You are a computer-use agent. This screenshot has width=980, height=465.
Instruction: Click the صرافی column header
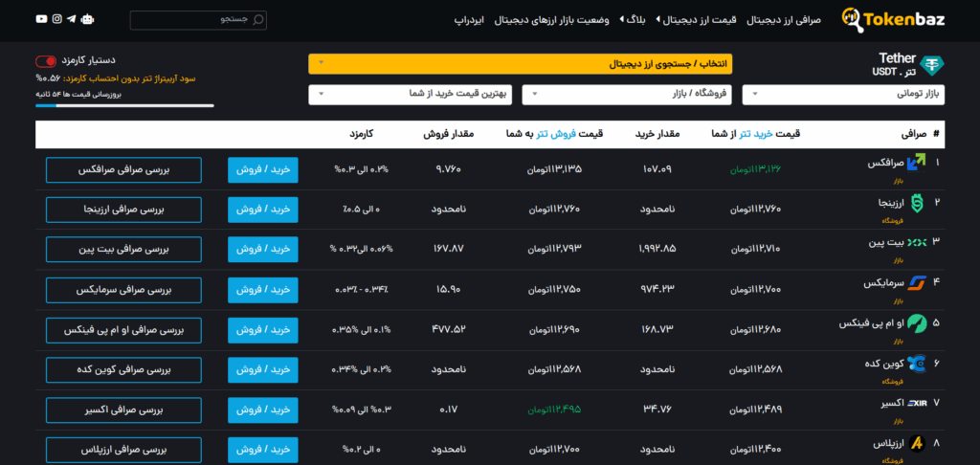coord(913,134)
